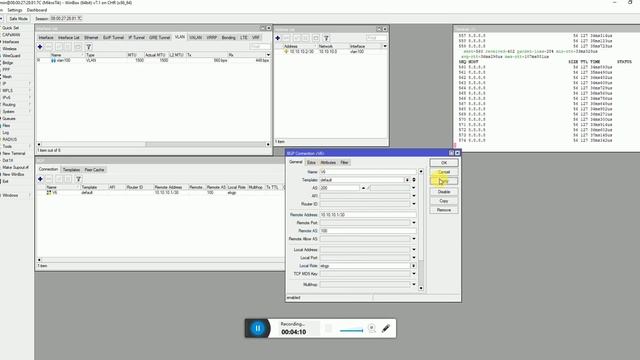Image resolution: width=640 pixels, height=360 pixels.
Task: Click the Remote AS input field
Action: [368, 231]
